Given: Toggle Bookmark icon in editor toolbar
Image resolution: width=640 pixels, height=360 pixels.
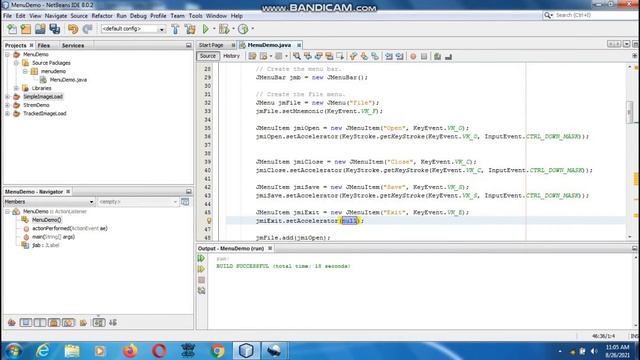Looking at the screenshot, I should pyautogui.click(x=375, y=56).
